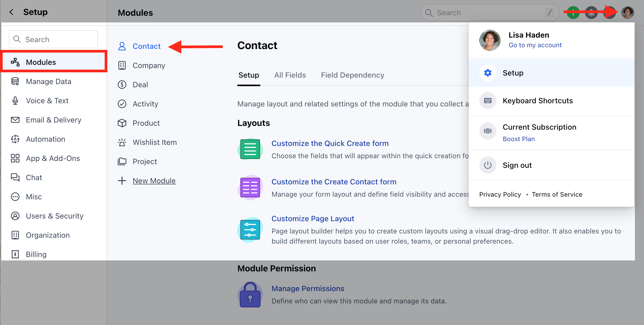Image resolution: width=644 pixels, height=325 pixels.
Task: Click the Privacy Policy link
Action: click(500, 195)
